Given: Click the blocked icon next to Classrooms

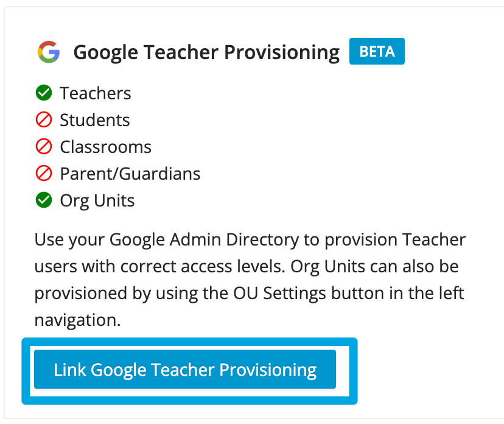Looking at the screenshot, I should pos(43,146).
